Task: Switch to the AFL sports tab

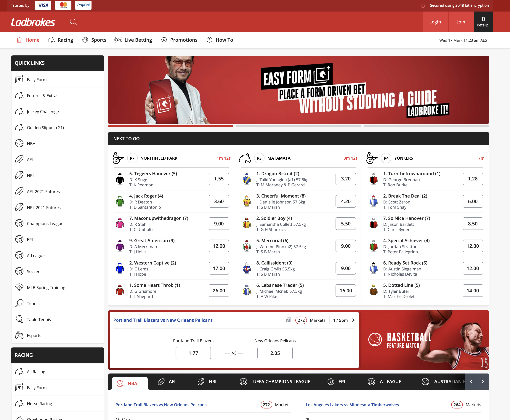Action: 167,381
